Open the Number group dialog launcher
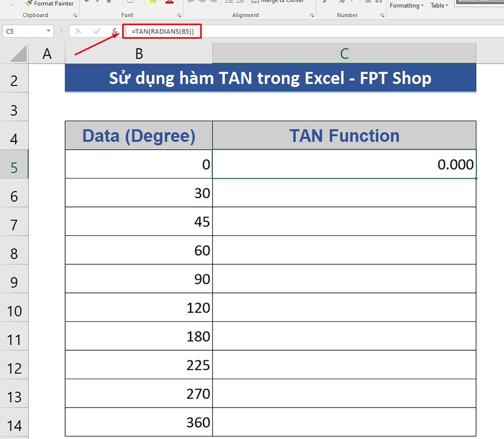 [x=383, y=15]
